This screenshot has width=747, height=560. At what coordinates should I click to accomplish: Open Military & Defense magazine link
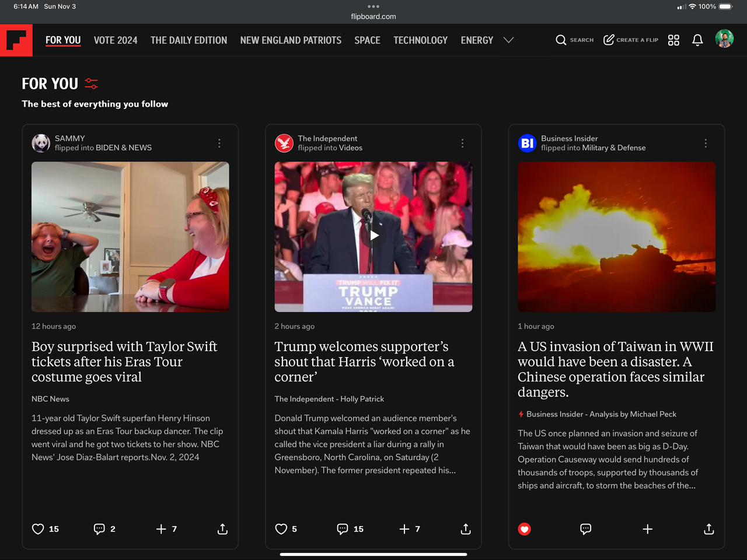point(614,148)
